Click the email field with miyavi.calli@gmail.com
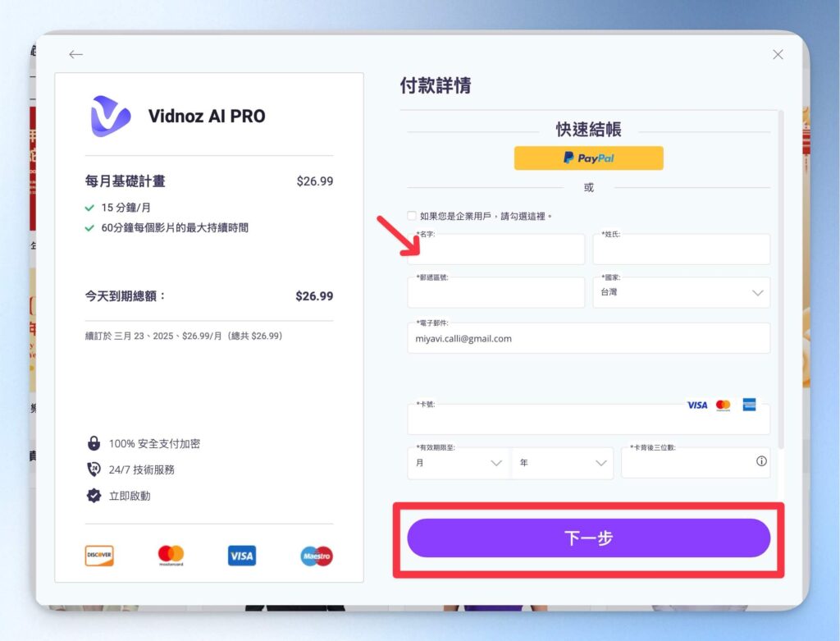The width and height of the screenshot is (840, 641). (588, 338)
